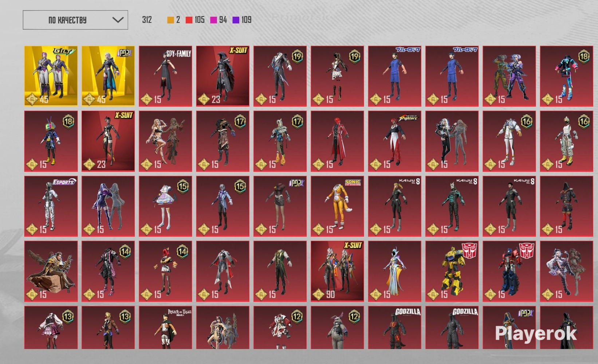This screenshot has height=364, width=598.
Task: Select the yellow Bumblebee Transformers outfit
Action: tap(452, 271)
